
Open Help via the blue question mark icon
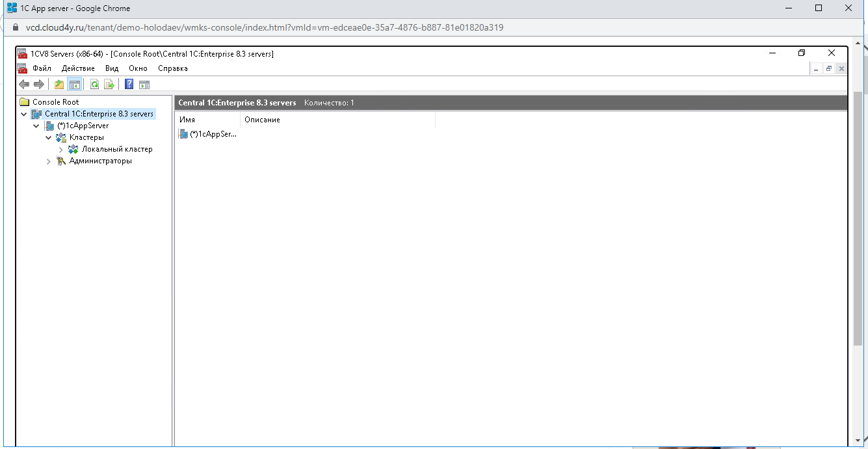[129, 84]
